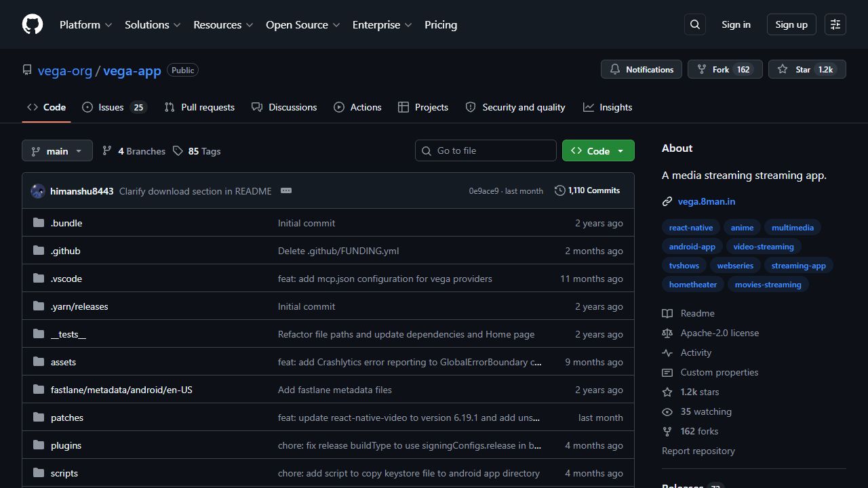Click the scale icon next to Apache-2.0 license
This screenshot has width=868, height=488.
coord(667,333)
